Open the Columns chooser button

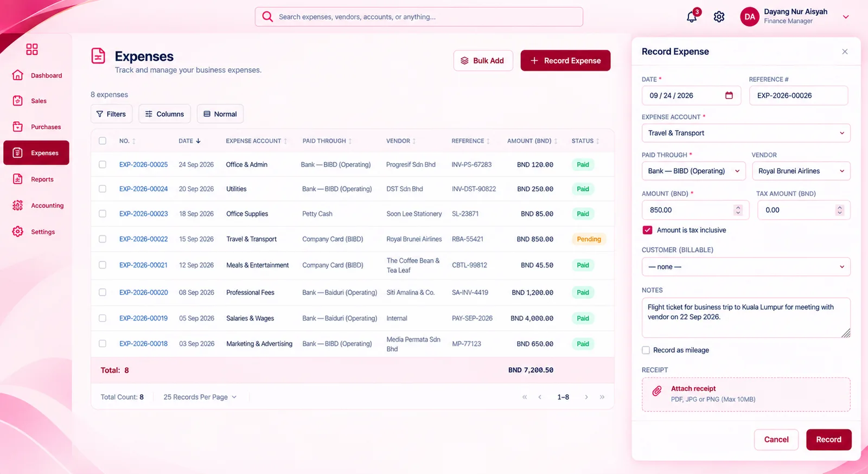(164, 114)
